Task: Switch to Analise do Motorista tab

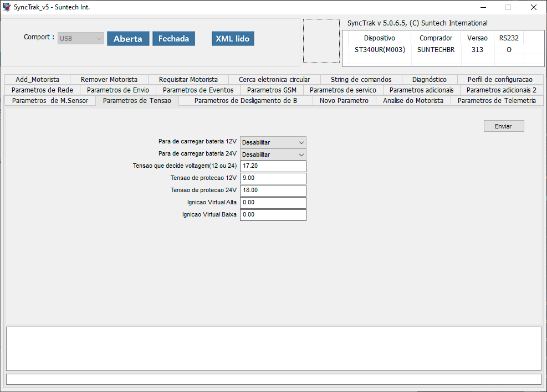Action: click(413, 101)
